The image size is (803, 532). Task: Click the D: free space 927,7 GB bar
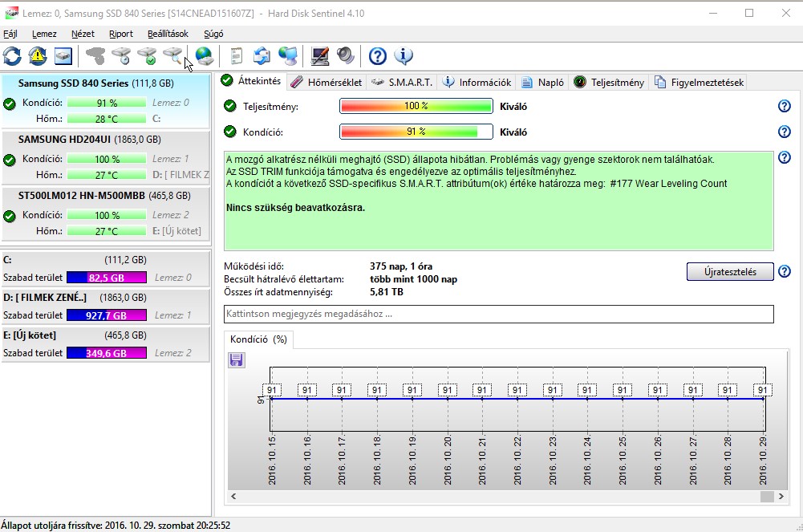click(107, 315)
